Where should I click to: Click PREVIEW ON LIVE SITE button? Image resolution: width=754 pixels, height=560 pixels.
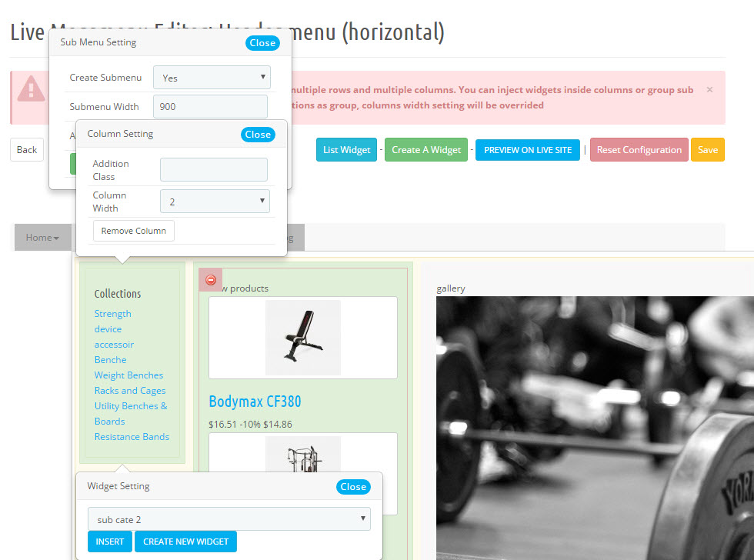coord(528,150)
